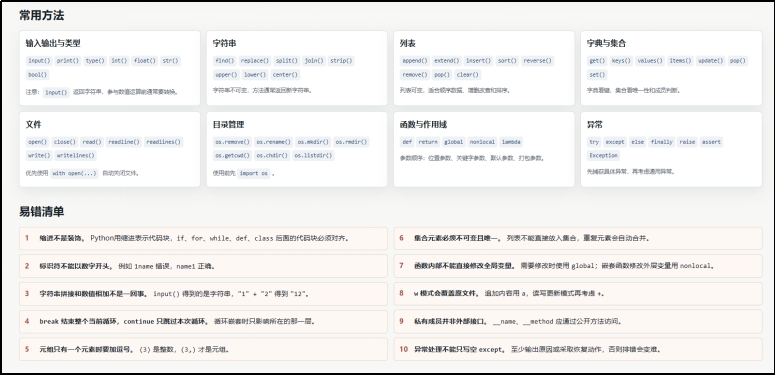Click the os.mkdir() chip
Viewport: 775px width, 375px height.
313,142
